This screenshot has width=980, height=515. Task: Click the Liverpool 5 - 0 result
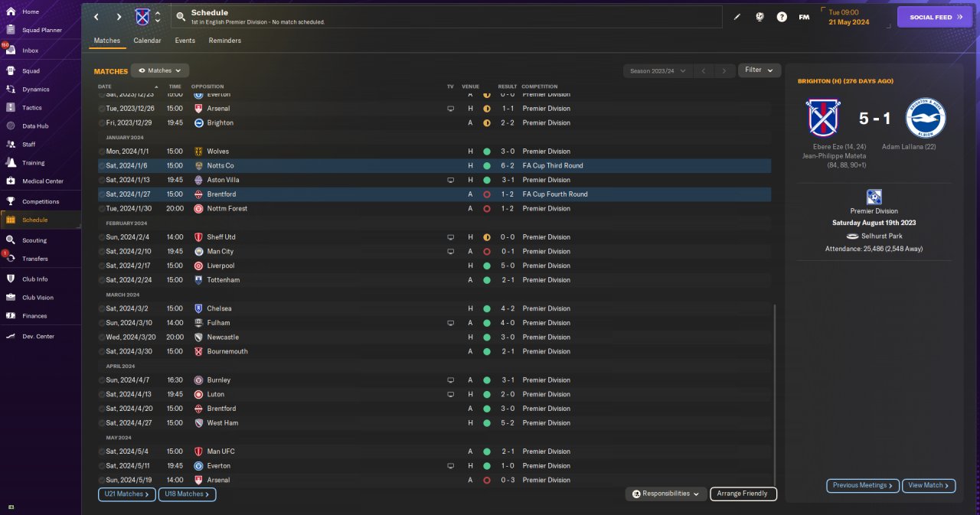click(x=506, y=266)
